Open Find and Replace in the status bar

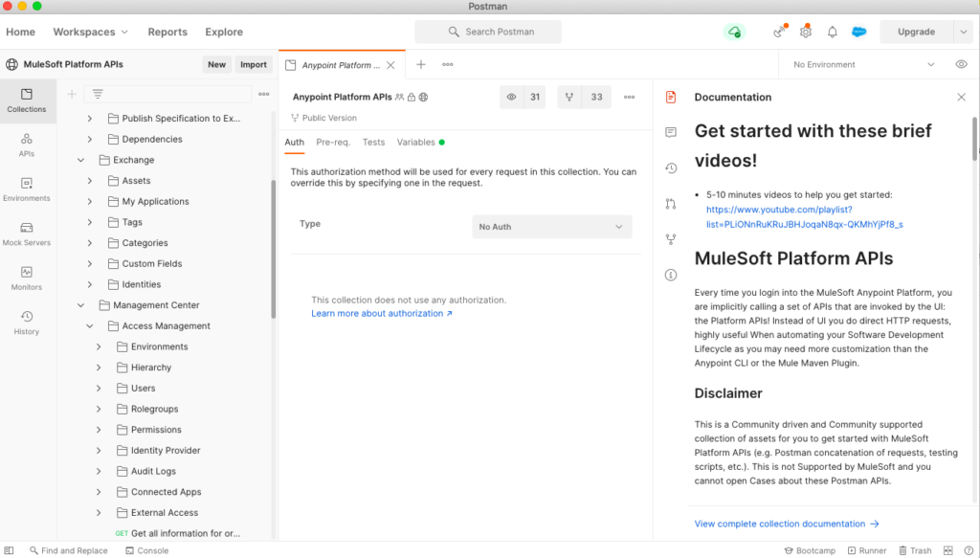(69, 550)
